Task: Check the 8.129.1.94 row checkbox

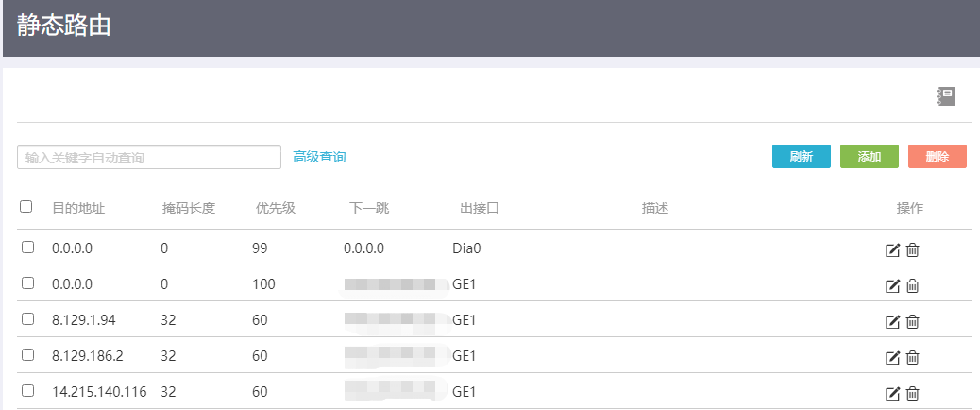Action: click(x=27, y=318)
